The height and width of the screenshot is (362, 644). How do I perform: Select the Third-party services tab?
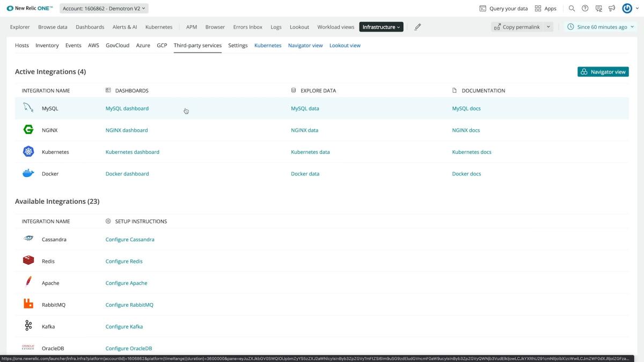point(197,46)
